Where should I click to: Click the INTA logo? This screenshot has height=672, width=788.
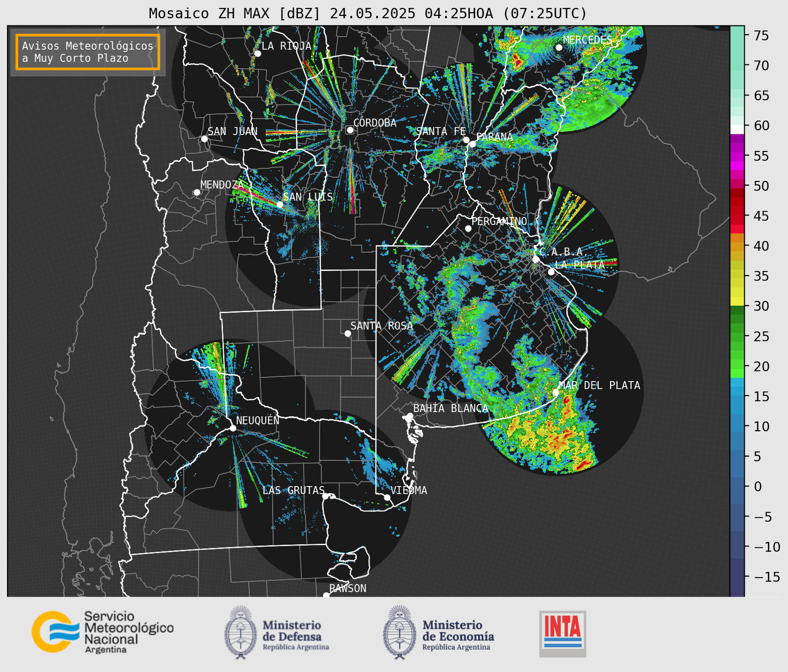(x=563, y=634)
